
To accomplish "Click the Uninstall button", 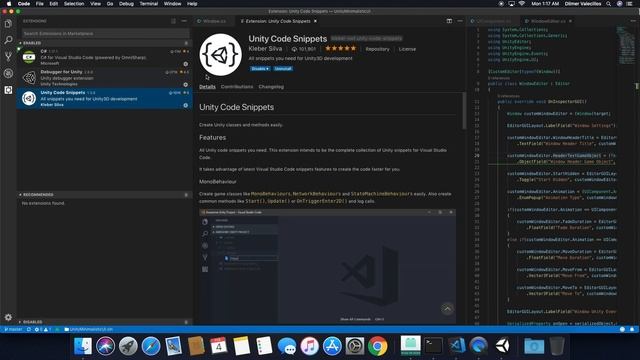I will [x=283, y=69].
